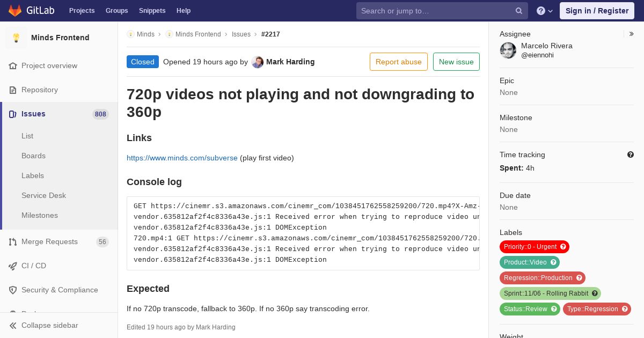Click the Minds group breadcrumb avatar
Screen dimensions: 644x338
[130, 34]
